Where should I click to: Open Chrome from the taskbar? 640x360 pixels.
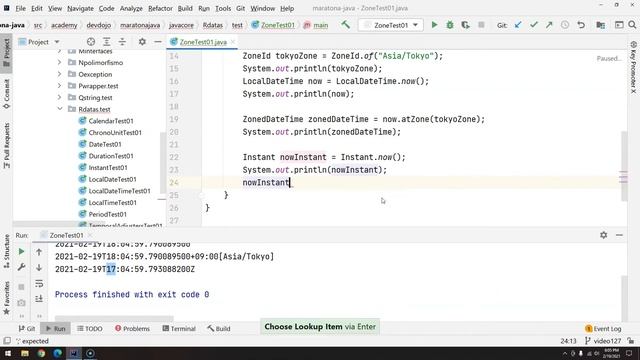coord(41,353)
